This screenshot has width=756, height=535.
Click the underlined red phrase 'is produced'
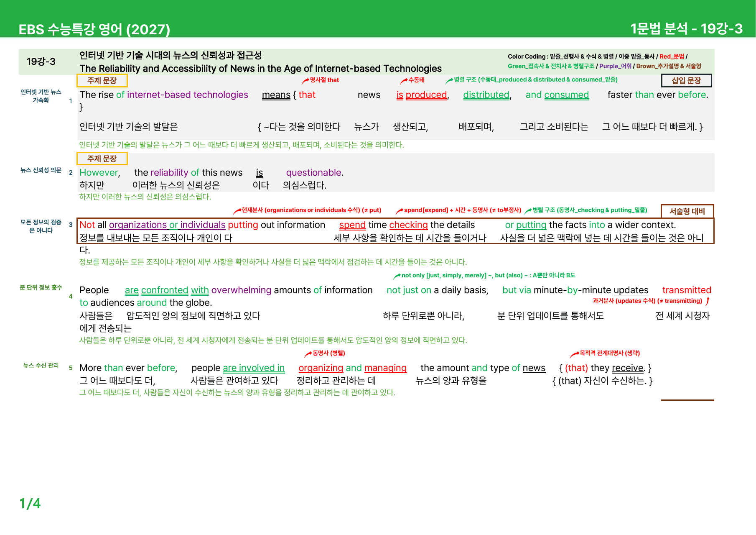click(422, 95)
